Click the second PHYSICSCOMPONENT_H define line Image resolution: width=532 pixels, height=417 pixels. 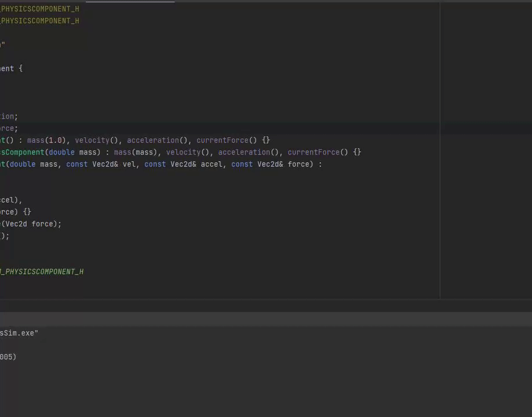(39, 21)
